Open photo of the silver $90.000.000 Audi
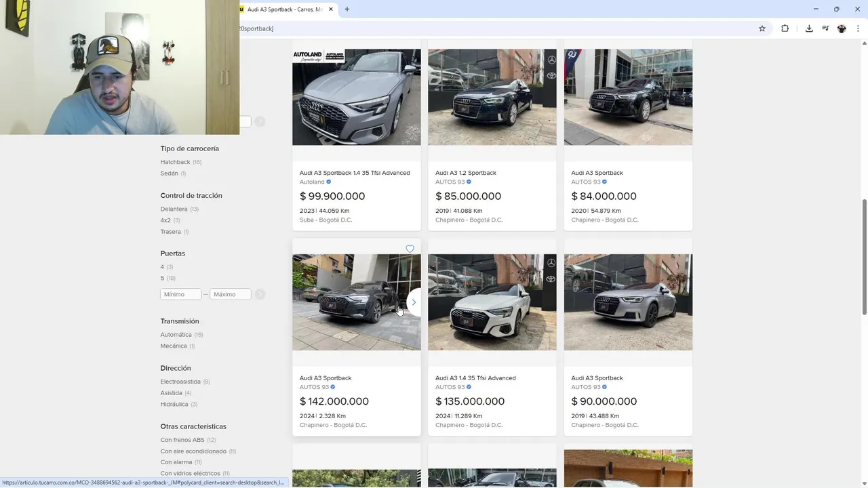868x488 pixels. click(628, 302)
